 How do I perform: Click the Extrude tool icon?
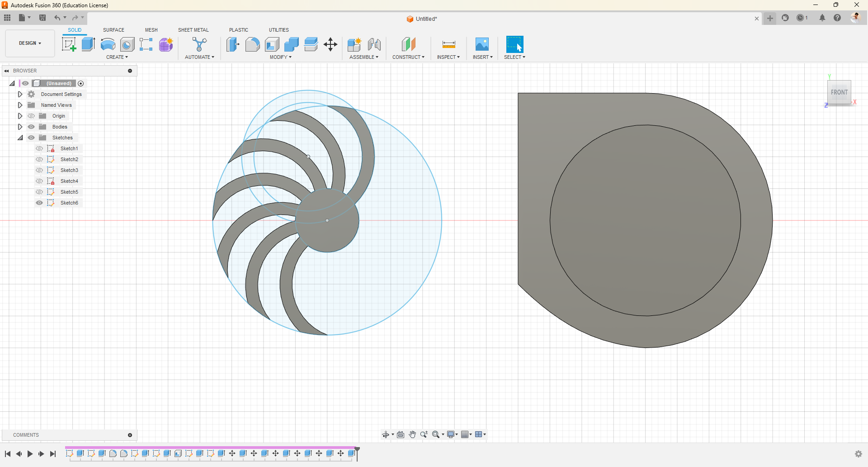[88, 44]
